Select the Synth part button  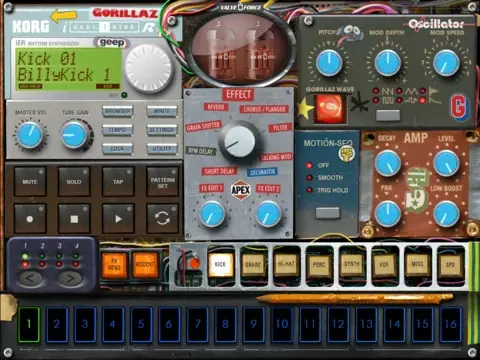[x=352, y=264]
